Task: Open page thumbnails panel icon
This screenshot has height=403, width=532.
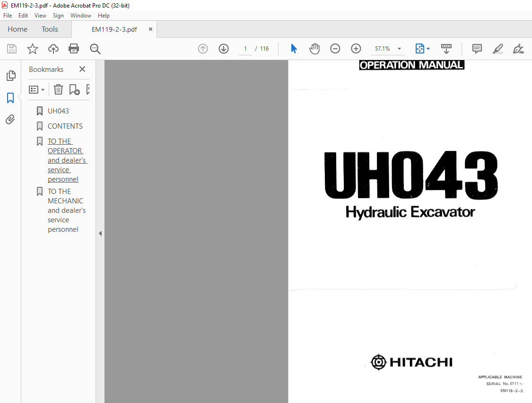Action: pos(11,76)
